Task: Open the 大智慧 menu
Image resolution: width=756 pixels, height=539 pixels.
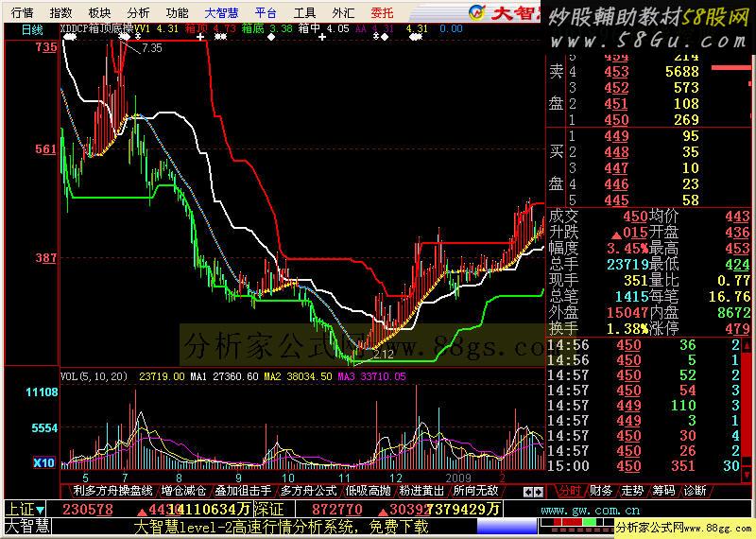Action: pos(221,12)
